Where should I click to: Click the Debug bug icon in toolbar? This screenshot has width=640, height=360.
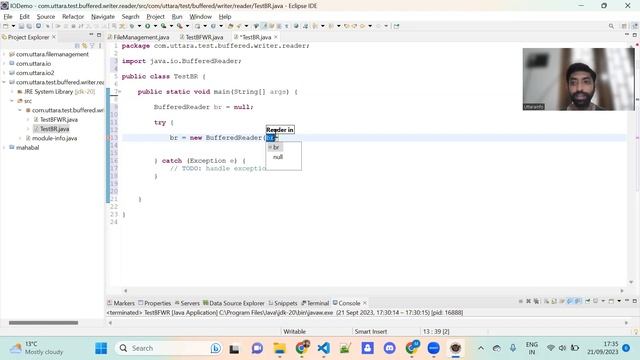coord(131,26)
